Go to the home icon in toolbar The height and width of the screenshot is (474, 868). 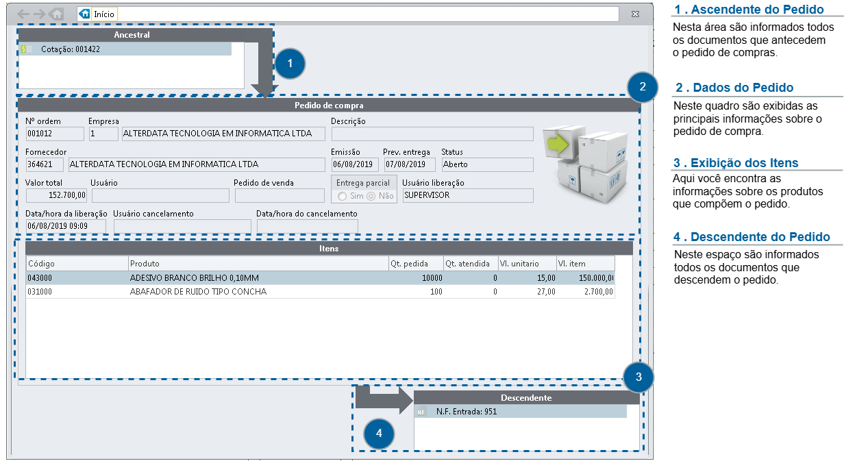tap(58, 14)
